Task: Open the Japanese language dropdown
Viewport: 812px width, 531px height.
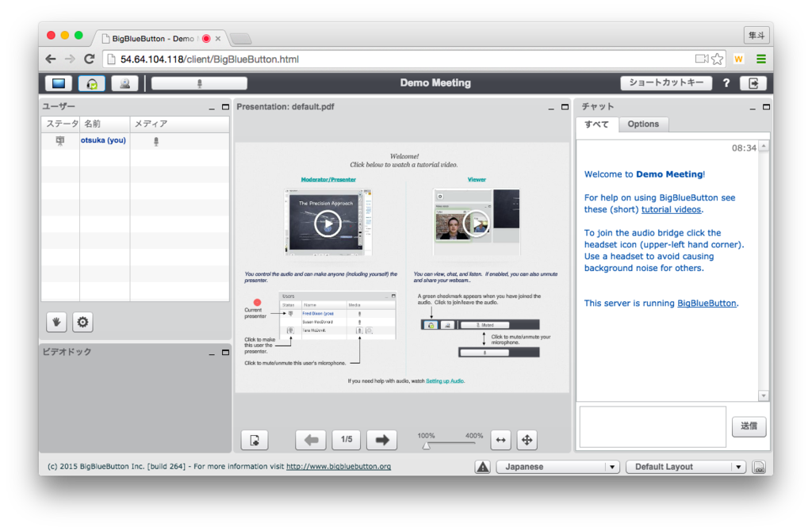Action: pos(557,467)
